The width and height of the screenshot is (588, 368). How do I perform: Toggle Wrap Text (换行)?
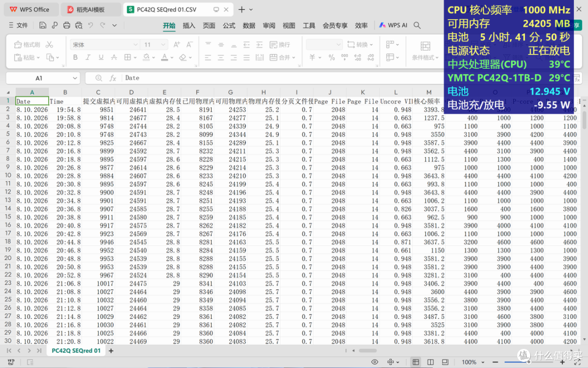pos(280,45)
